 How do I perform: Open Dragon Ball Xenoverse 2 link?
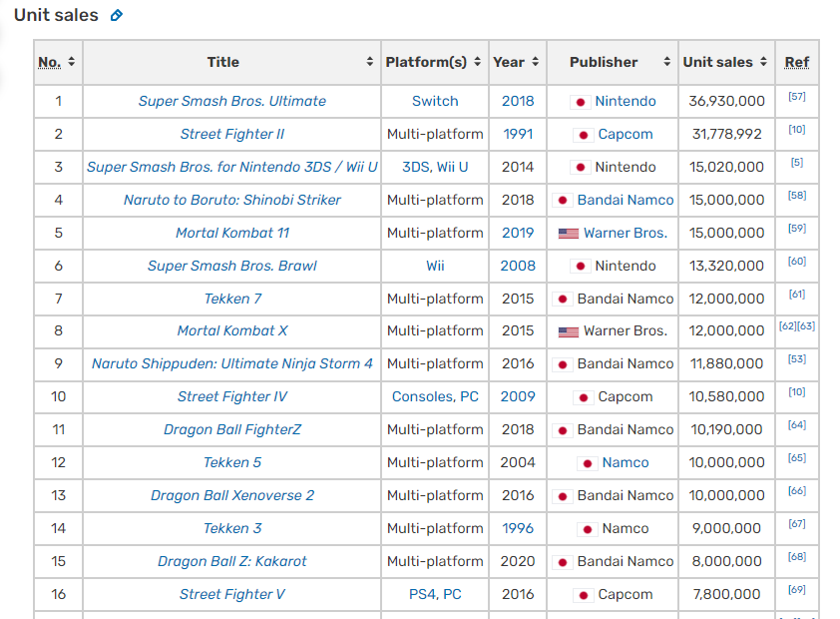(x=232, y=495)
